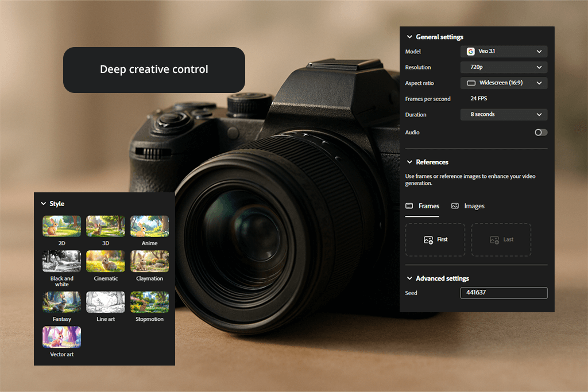Open the Aspect ratio Widescreen dropdown
588x392 pixels.
tap(504, 83)
